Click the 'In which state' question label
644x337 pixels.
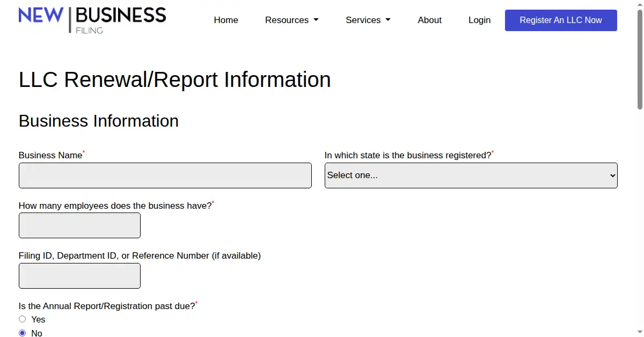coord(408,155)
